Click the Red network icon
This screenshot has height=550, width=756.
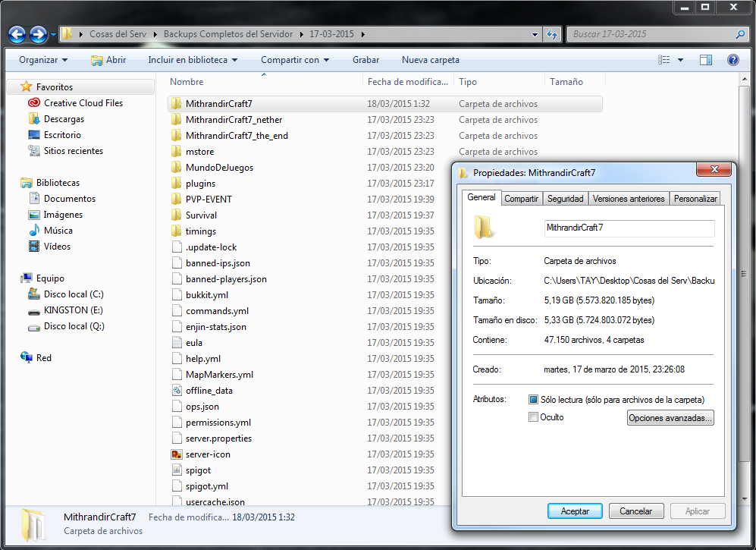[27, 358]
